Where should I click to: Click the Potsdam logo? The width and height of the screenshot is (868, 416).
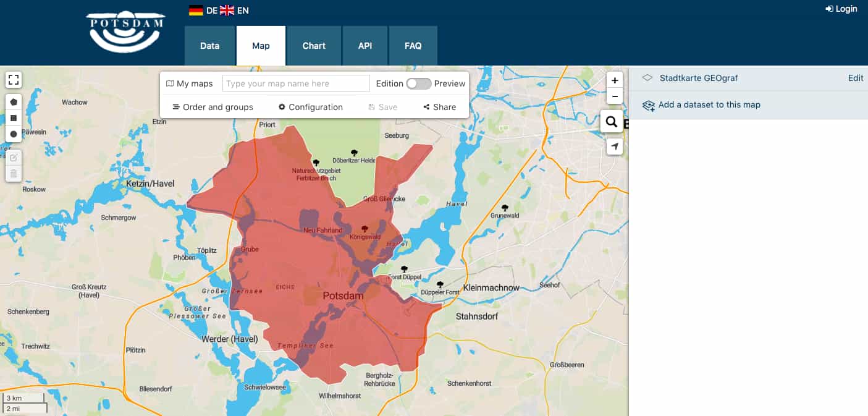click(126, 31)
